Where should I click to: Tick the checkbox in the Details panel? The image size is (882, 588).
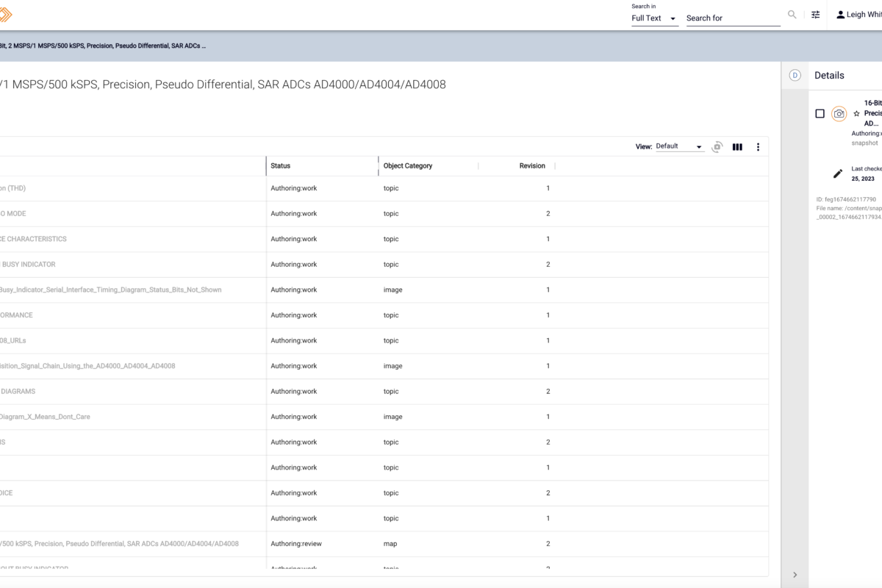(x=820, y=114)
